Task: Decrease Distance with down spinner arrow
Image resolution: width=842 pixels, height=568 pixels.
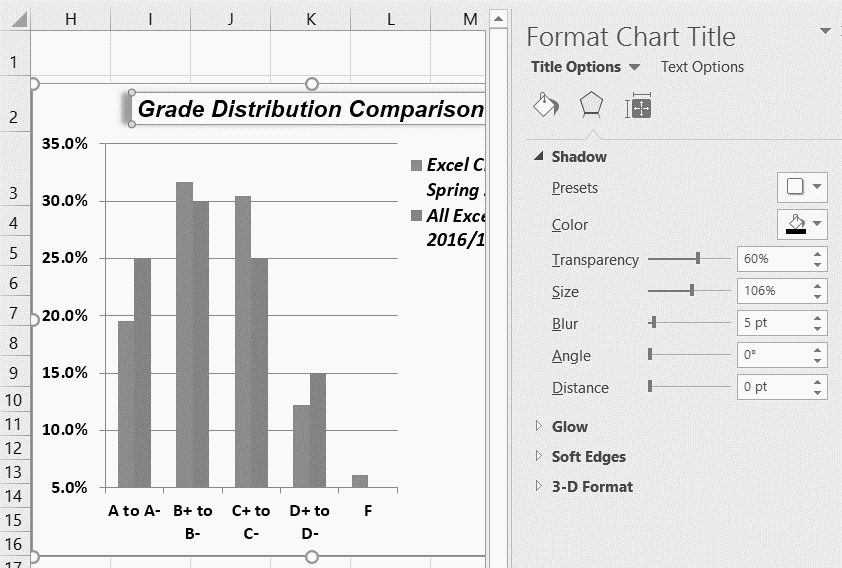Action: coord(817,392)
